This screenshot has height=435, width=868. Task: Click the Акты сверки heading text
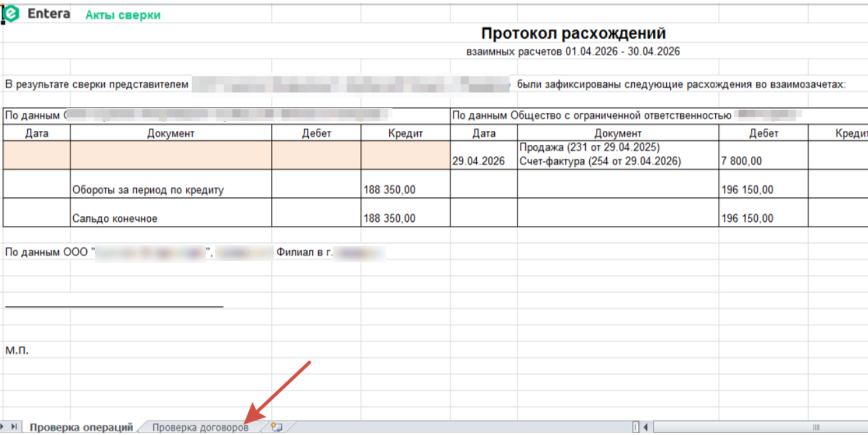123,15
